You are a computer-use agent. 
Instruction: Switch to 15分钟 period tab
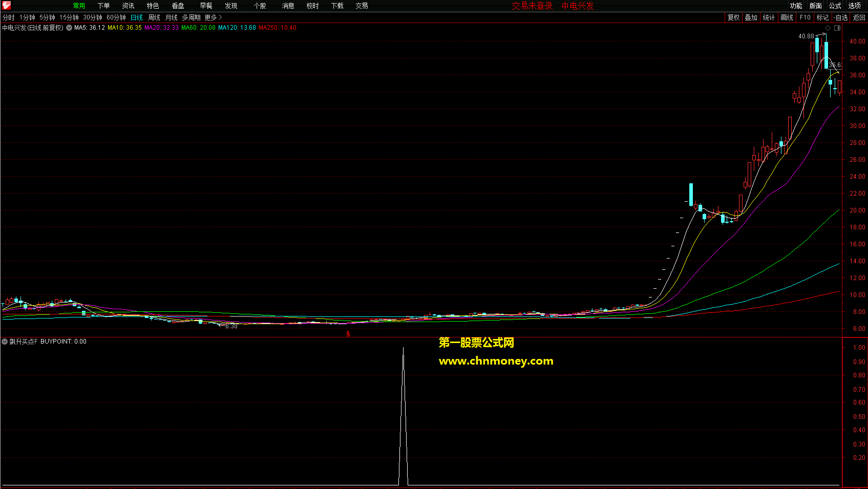coord(69,17)
